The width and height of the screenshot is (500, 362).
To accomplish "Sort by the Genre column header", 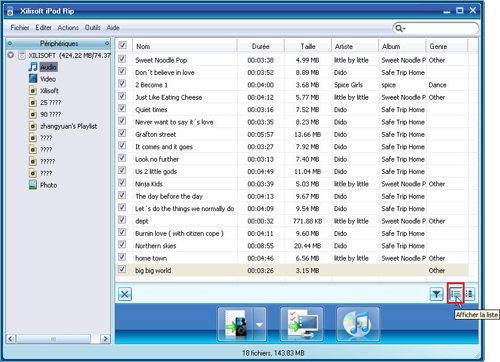I will point(447,46).
